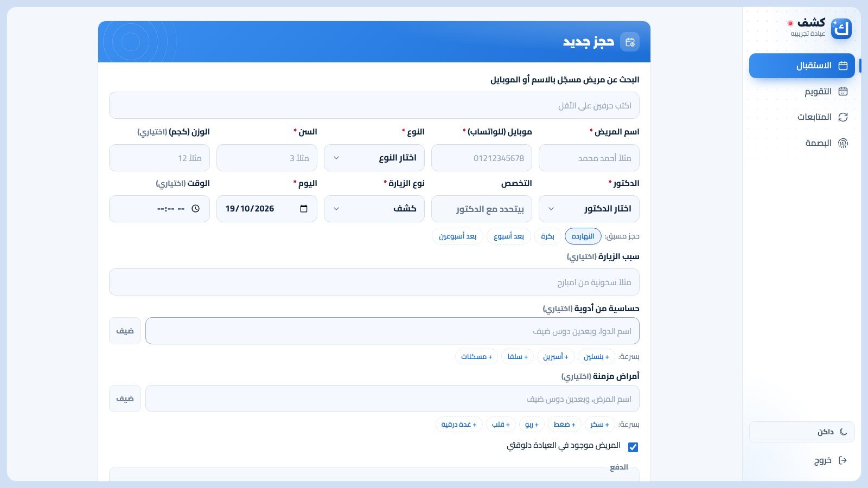This screenshot has width=868, height=488.
Task: Open البصمة sidebar item
Action: point(802,143)
